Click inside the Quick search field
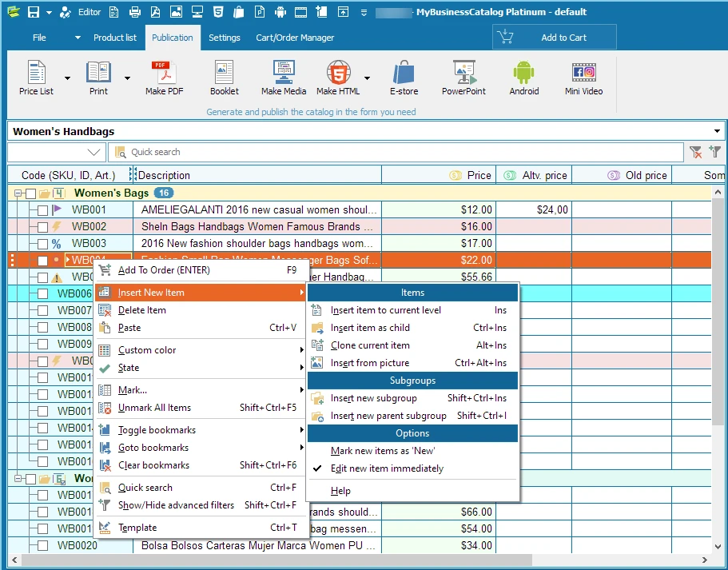Viewport: 728px width, 570px height. [395, 152]
